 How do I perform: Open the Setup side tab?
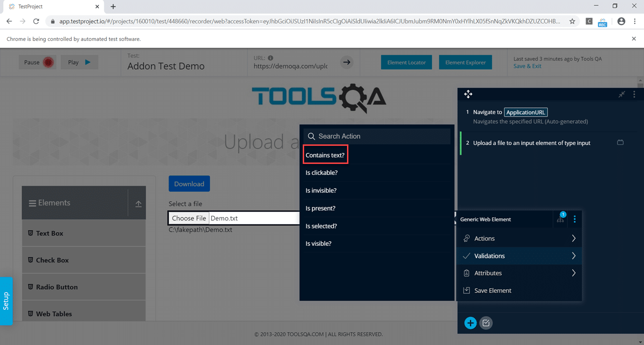point(6,301)
